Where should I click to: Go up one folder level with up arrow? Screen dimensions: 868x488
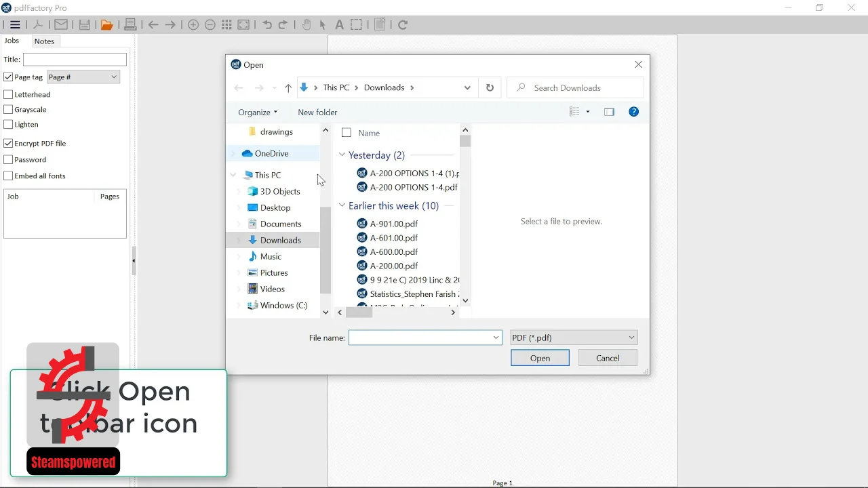[x=288, y=88]
